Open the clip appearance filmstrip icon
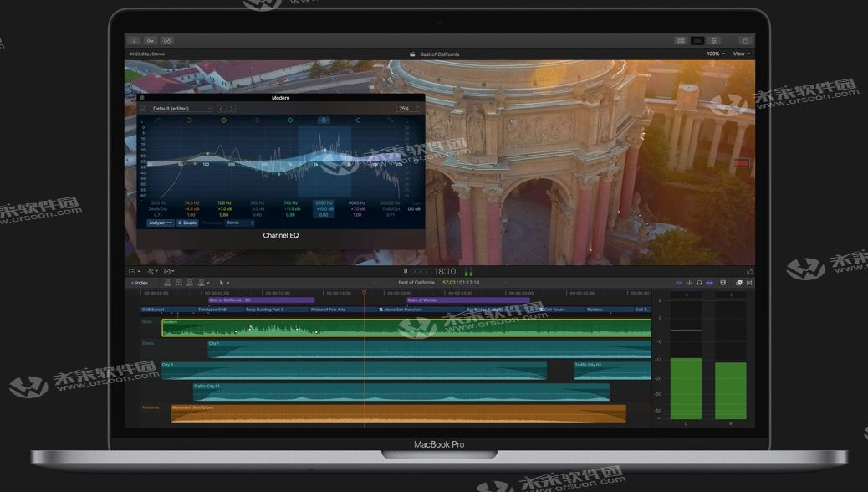This screenshot has width=868, height=492. 722,283
